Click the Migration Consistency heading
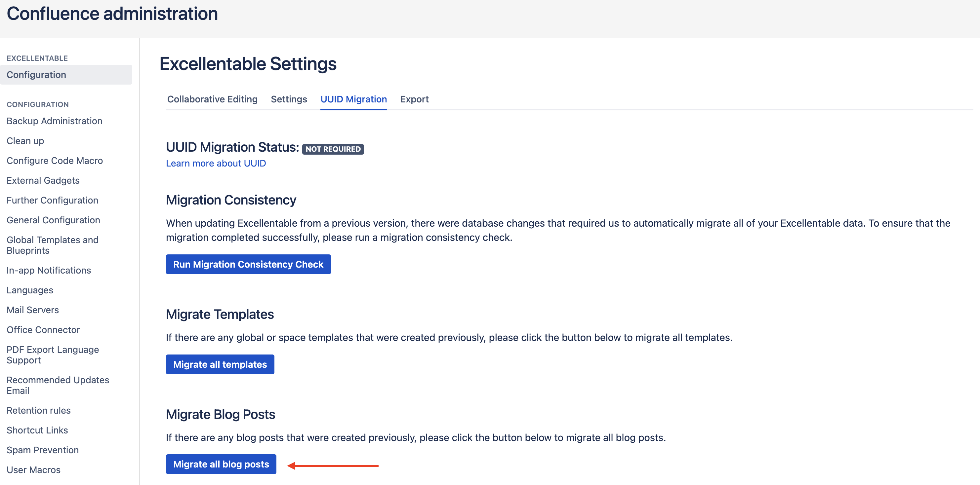980x485 pixels. pyautogui.click(x=231, y=200)
